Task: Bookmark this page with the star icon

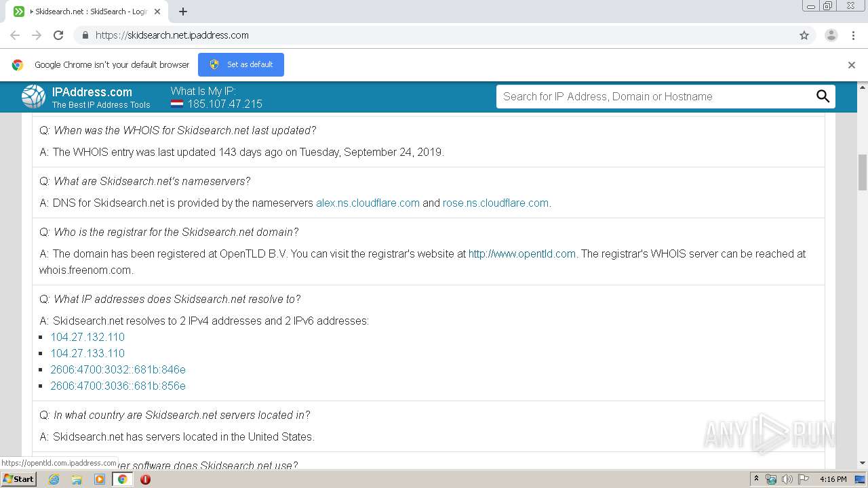Action: point(804,35)
